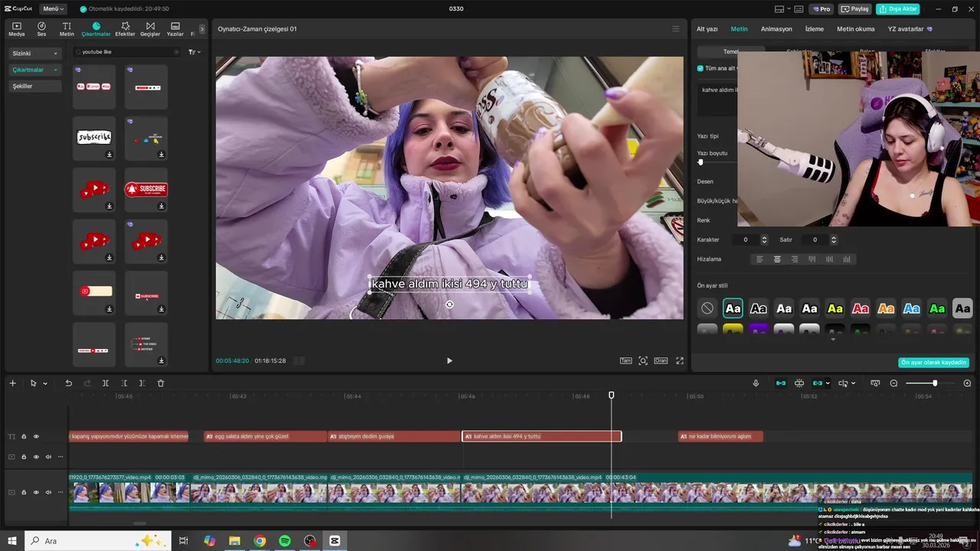This screenshot has width=980, height=551.
Task: Select the red Aa preset style
Action: pos(861,308)
